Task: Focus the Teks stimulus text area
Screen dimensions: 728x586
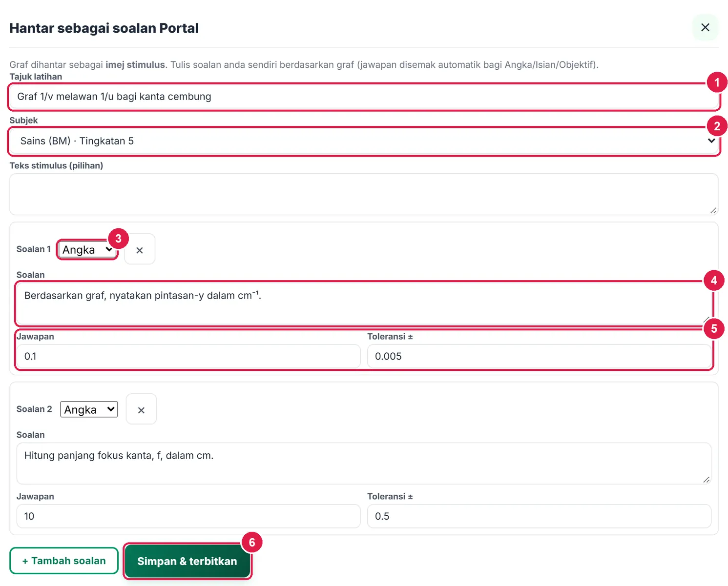Action: click(364, 194)
